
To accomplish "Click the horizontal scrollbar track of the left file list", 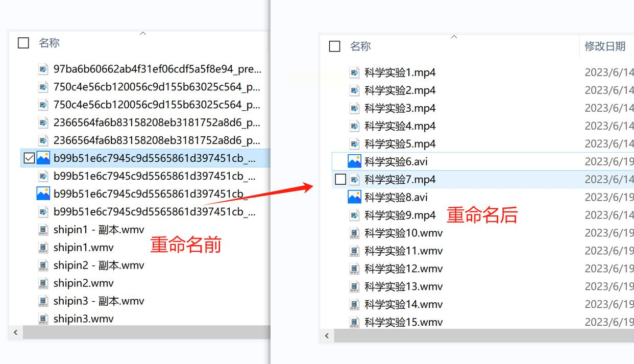I will pyautogui.click(x=147, y=332).
